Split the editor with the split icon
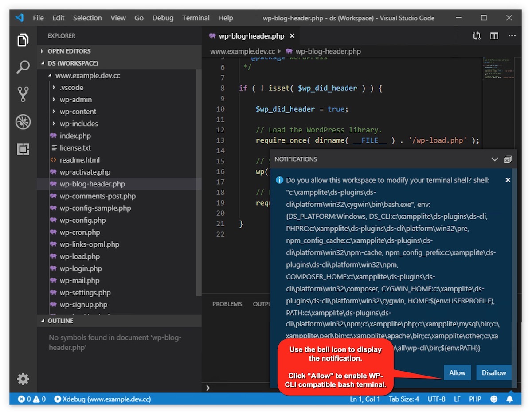Screen dimensions: 532x415 [x=494, y=36]
